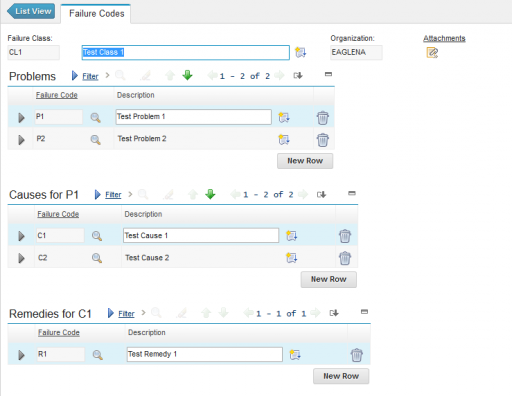512x396 pixels.
Task: Sort Problems by Failure Code header
Action: click(57, 95)
